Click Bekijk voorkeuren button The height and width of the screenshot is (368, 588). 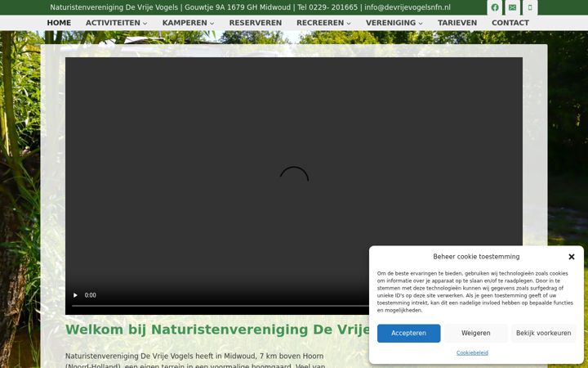[x=543, y=333]
